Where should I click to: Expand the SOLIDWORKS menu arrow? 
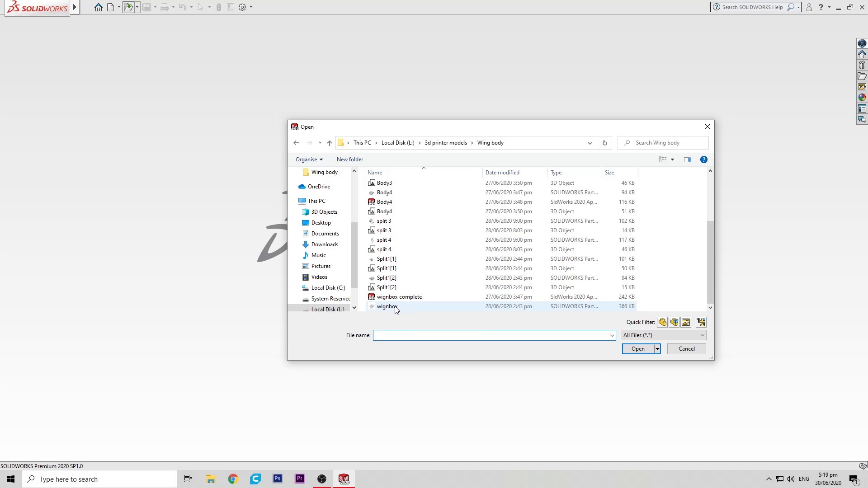[75, 7]
